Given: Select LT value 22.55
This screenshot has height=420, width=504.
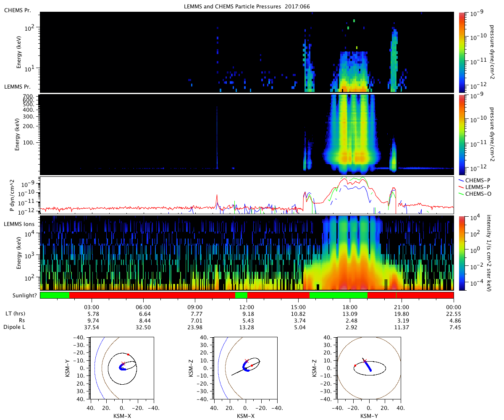Looking at the screenshot, I should (x=454, y=314).
